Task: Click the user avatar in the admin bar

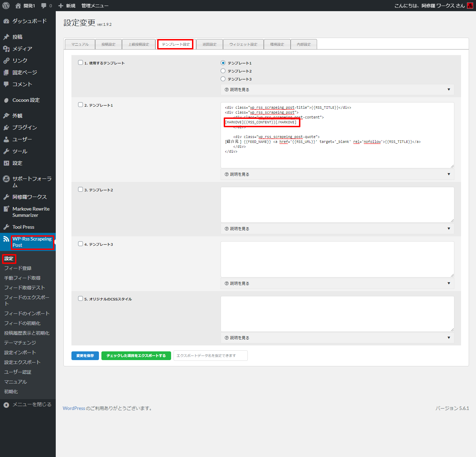Action: (x=470, y=6)
